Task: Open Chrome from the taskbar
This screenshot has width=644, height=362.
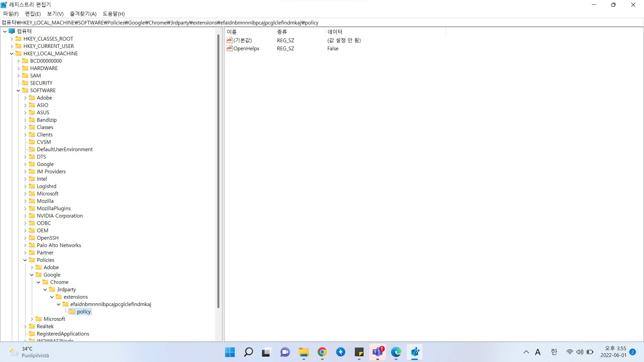Action: coord(322,352)
